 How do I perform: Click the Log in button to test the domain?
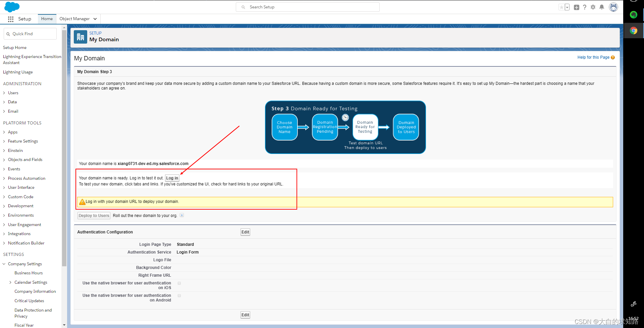click(172, 178)
